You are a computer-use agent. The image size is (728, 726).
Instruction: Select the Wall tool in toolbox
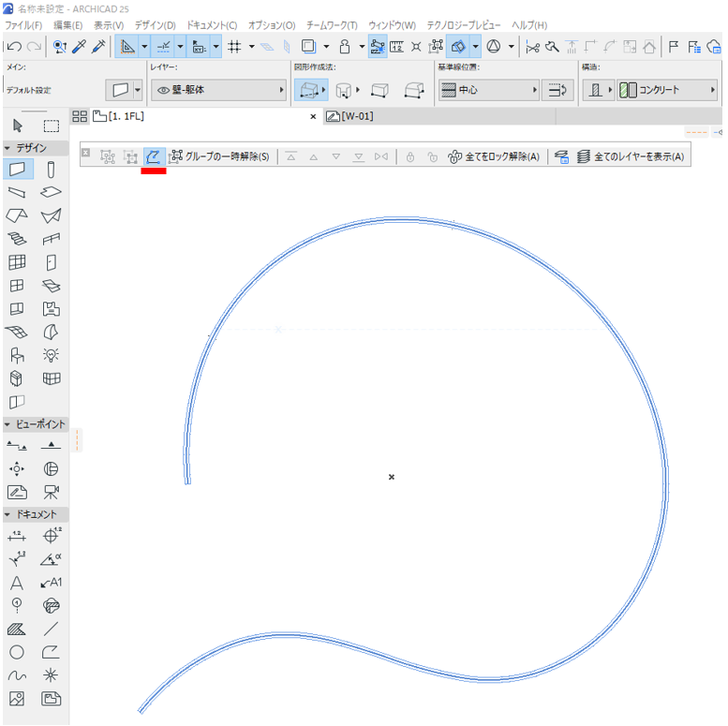pyautogui.click(x=18, y=169)
